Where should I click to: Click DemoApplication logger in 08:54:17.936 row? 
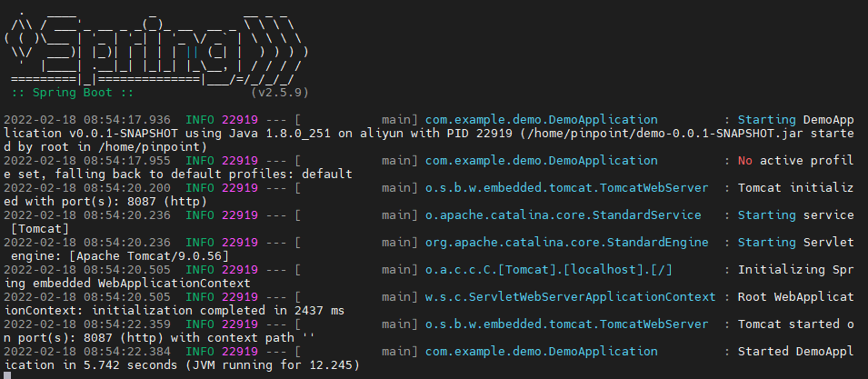pyautogui.click(x=542, y=120)
